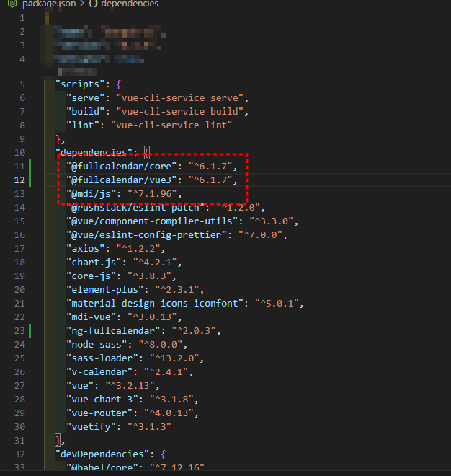
Task: Click the curly braces icon before dependencies
Action: click(93, 4)
